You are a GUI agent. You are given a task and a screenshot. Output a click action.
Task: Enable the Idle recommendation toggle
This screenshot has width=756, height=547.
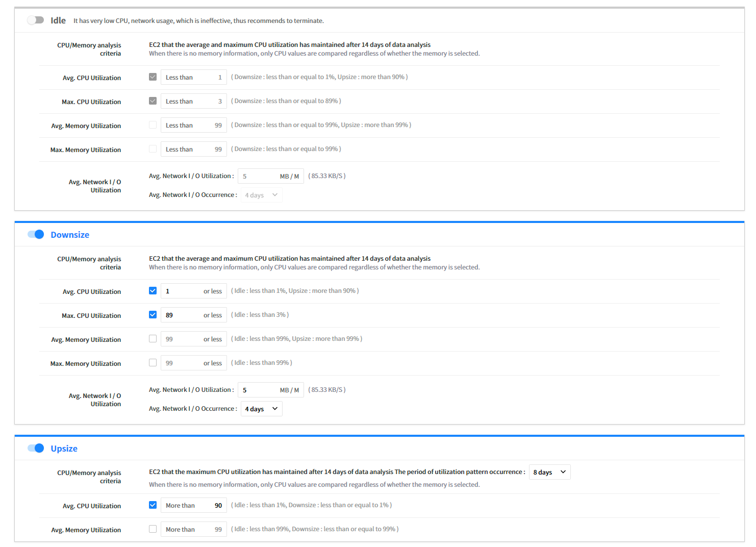coord(35,20)
